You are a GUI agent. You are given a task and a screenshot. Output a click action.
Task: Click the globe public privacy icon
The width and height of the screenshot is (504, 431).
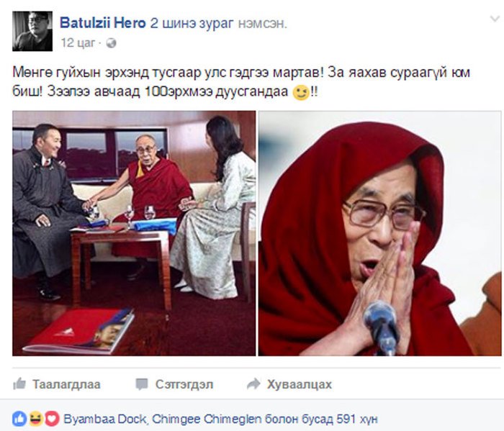point(111,43)
